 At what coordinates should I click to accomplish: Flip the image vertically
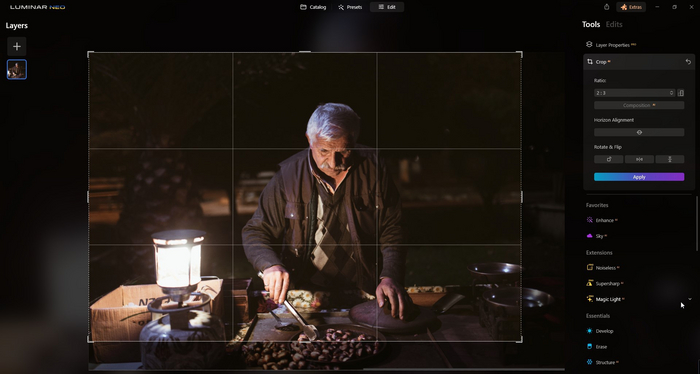[670, 159]
